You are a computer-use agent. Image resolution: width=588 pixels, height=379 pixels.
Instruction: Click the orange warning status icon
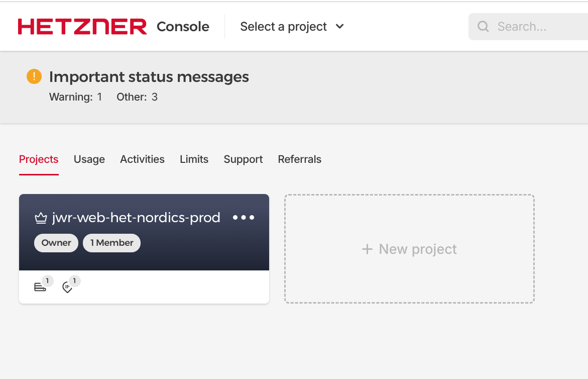click(x=34, y=76)
